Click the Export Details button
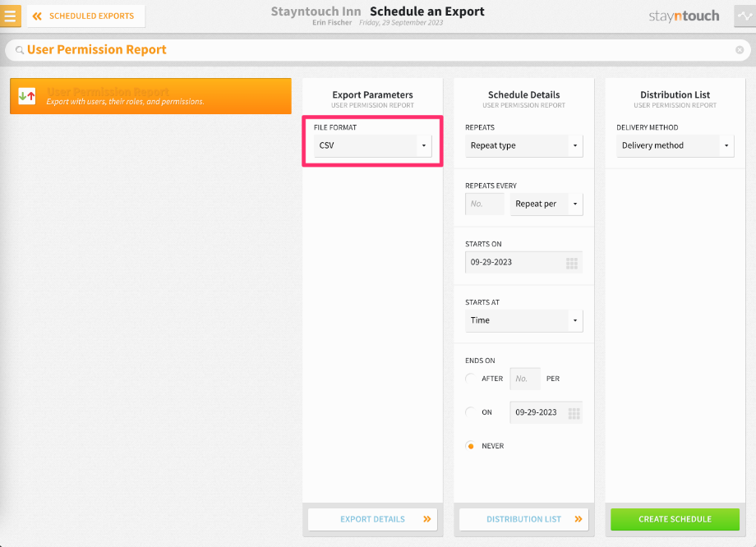756x547 pixels. [373, 520]
